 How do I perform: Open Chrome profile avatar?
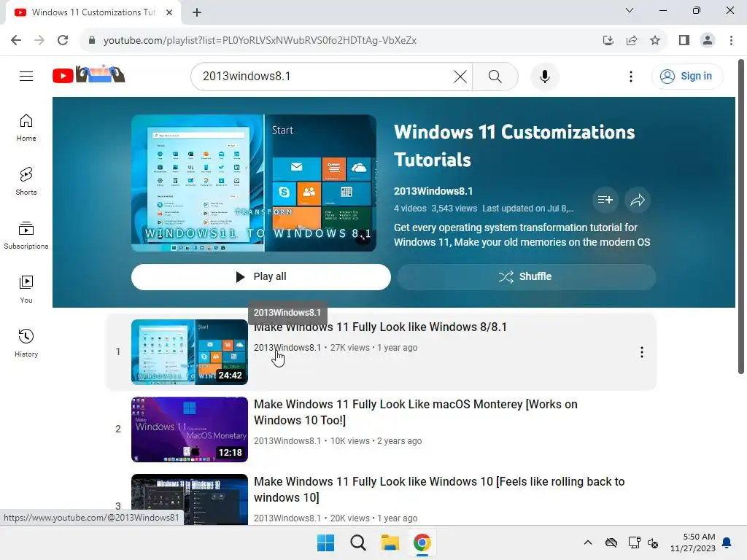[x=708, y=41]
